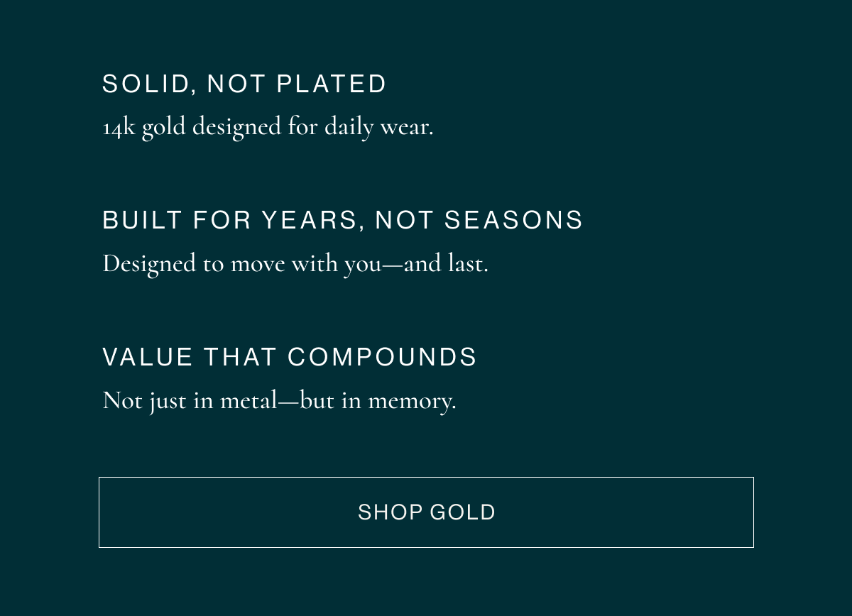Click the word 'PLATED' in the first heading
852x616 pixels.
[331, 83]
